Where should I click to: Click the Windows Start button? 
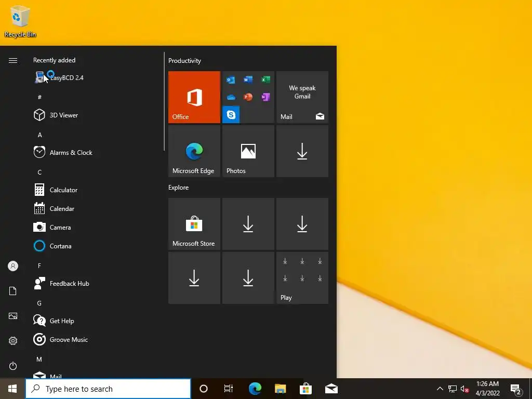(12, 389)
